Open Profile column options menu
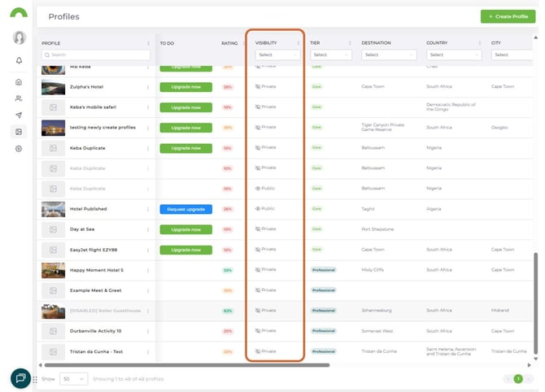Image resolution: width=545 pixels, height=392 pixels. (x=148, y=43)
